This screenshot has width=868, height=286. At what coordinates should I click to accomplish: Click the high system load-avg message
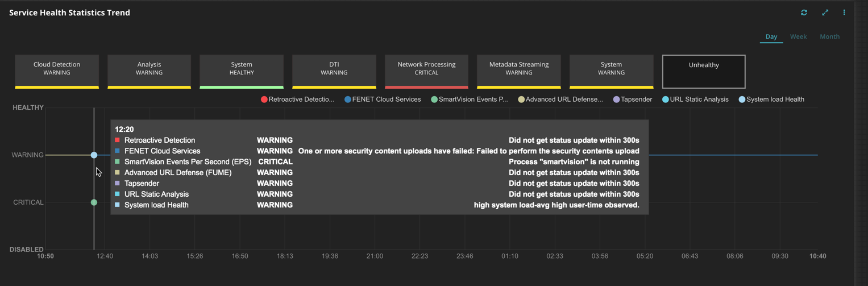pos(556,205)
